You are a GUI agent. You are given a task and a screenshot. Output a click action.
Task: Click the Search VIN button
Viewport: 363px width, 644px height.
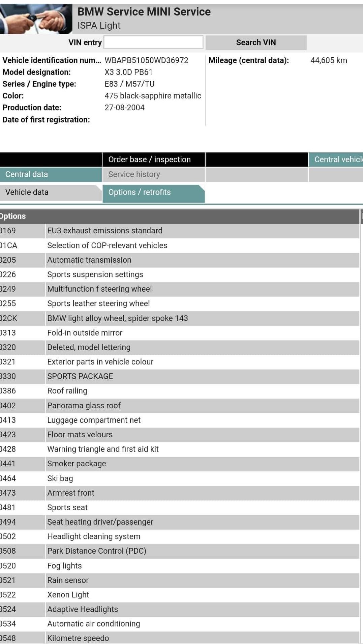256,42
